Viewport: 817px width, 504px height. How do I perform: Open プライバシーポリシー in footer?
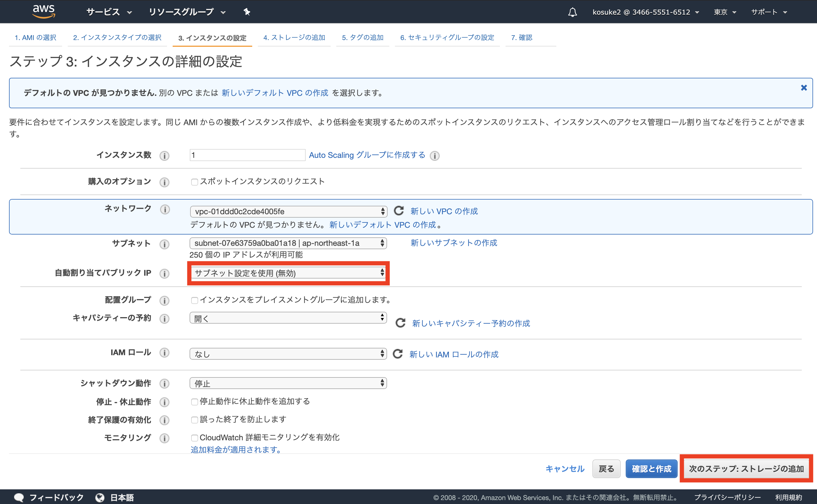pyautogui.click(x=727, y=497)
